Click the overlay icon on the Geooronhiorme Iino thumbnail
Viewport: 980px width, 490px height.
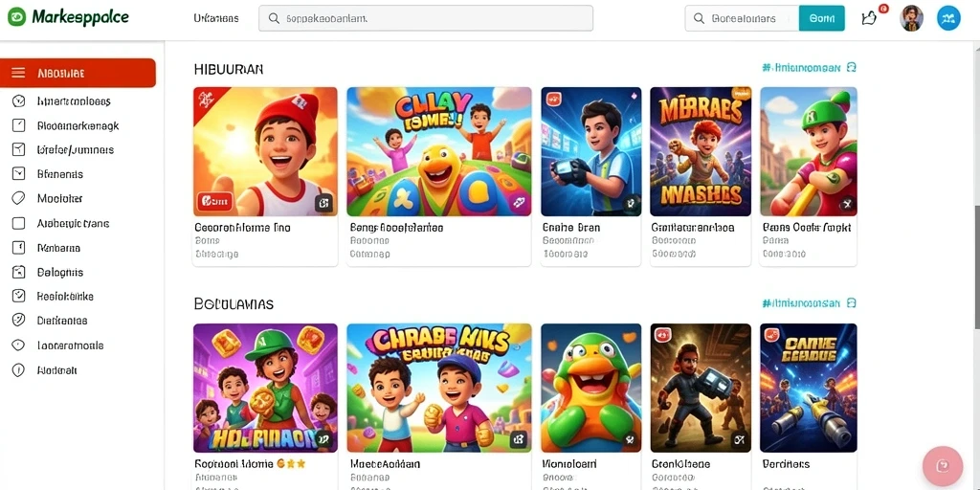point(323,203)
